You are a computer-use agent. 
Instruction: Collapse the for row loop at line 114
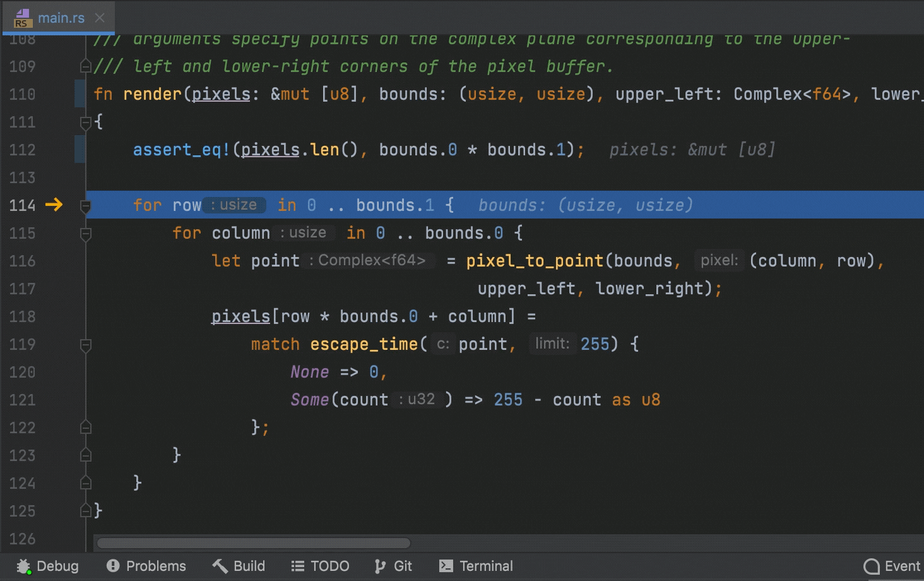click(85, 205)
